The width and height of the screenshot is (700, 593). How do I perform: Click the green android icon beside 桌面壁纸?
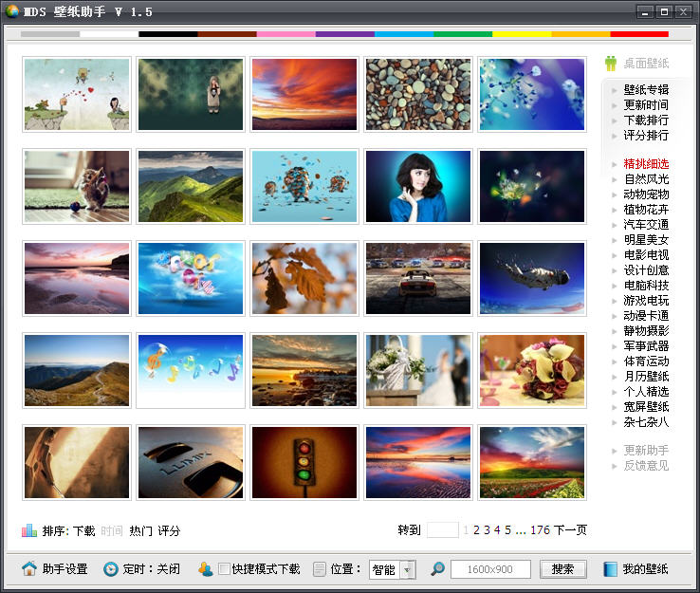[x=611, y=64]
